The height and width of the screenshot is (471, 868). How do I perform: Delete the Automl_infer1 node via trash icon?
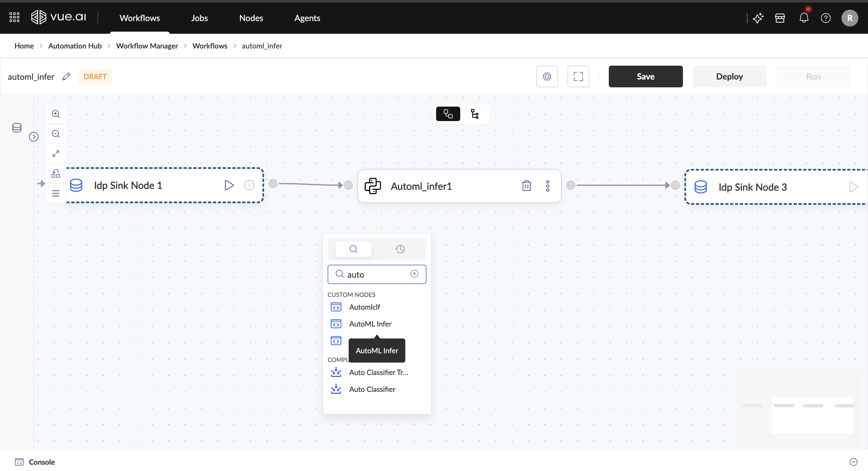[526, 186]
